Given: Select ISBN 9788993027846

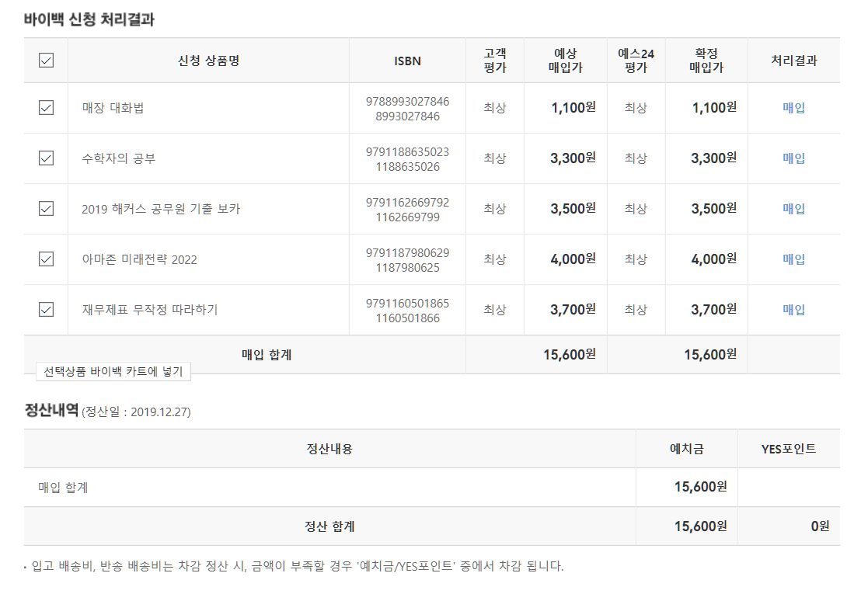Looking at the screenshot, I should tap(407, 101).
